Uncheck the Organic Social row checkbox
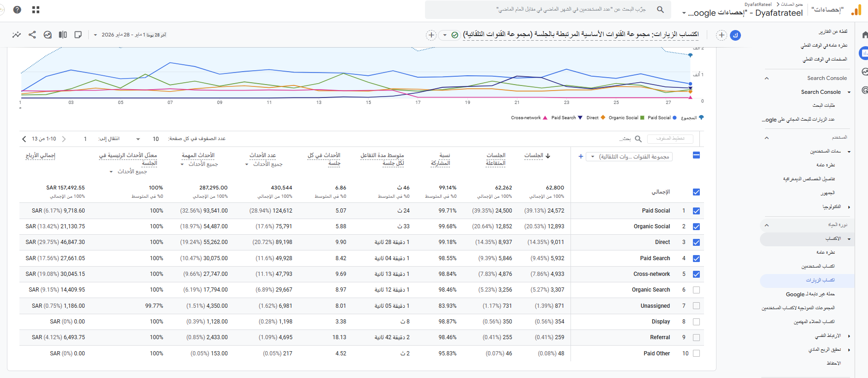Viewport: 868px width, 378px height. click(696, 226)
